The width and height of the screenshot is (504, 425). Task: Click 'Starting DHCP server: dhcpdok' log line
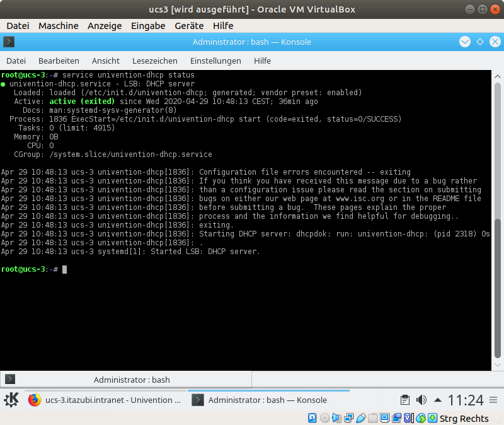pyautogui.click(x=245, y=233)
